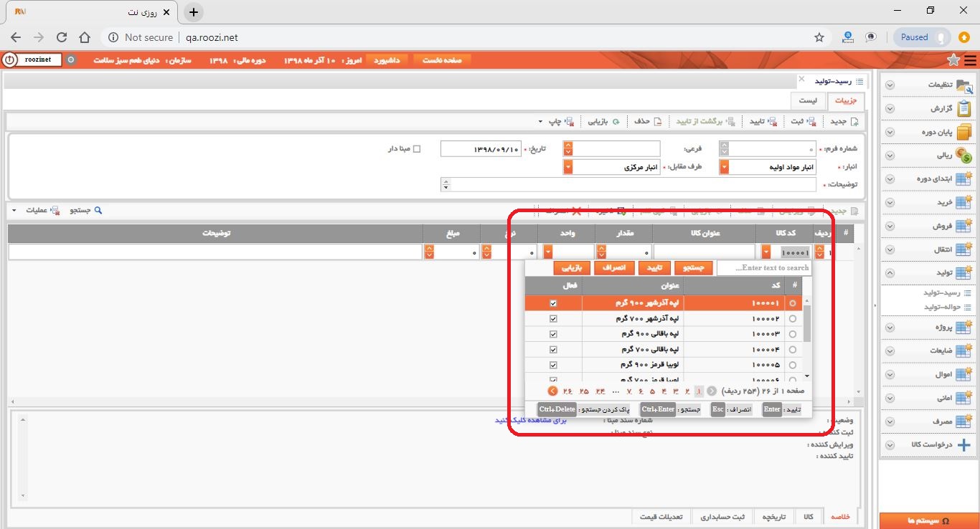Click the مقدار stepper arrows in grid row
This screenshot has height=529, width=980.
pos(601,252)
